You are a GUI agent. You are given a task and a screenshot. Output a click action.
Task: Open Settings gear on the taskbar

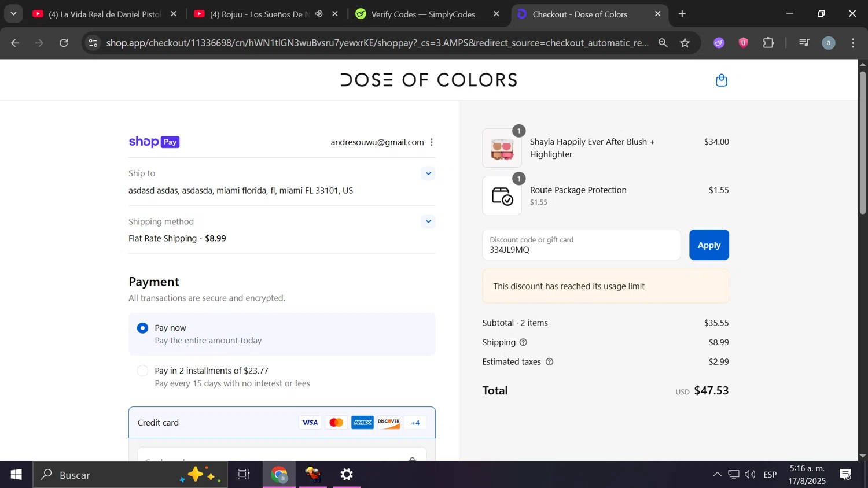pyautogui.click(x=347, y=475)
